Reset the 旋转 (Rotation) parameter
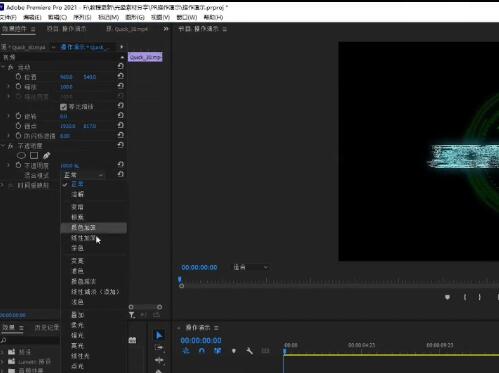The image size is (499, 373). pyautogui.click(x=121, y=116)
